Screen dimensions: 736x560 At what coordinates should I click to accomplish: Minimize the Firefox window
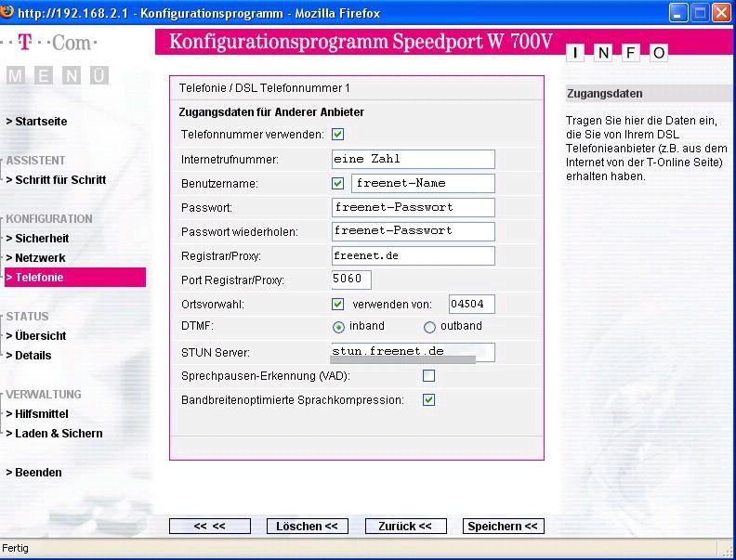pyautogui.click(x=677, y=13)
